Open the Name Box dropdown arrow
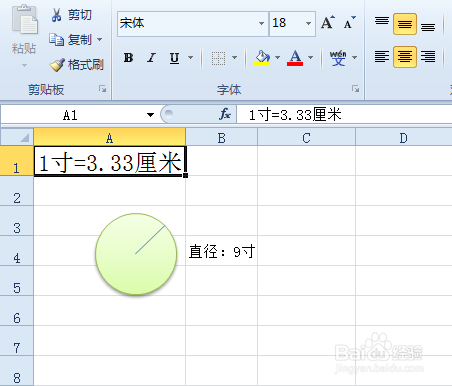The image size is (452, 386). 150,115
